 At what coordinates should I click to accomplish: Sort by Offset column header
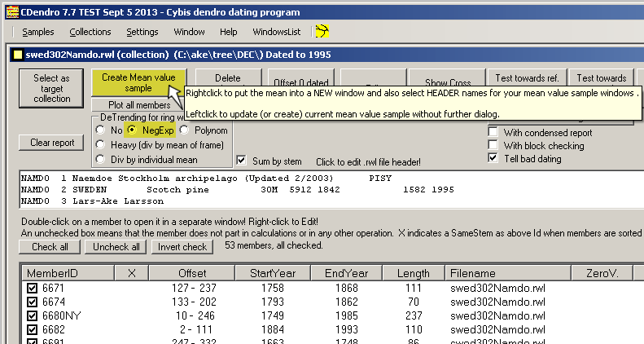192,273
